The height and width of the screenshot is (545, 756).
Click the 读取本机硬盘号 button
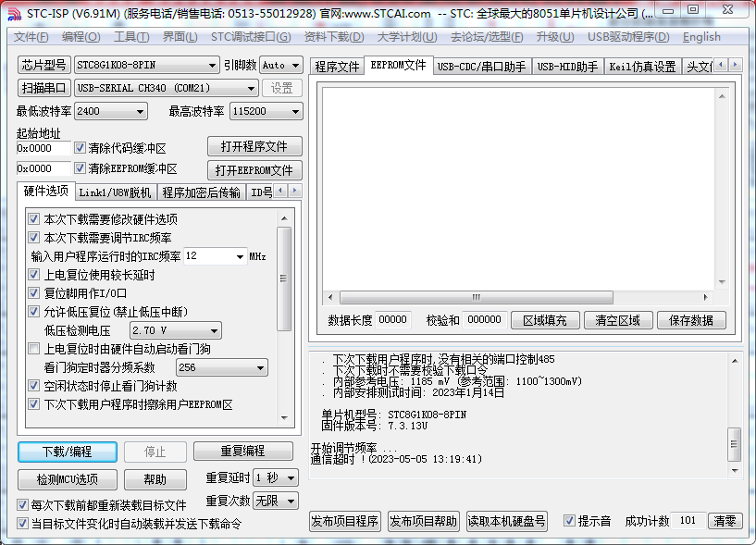(x=507, y=521)
